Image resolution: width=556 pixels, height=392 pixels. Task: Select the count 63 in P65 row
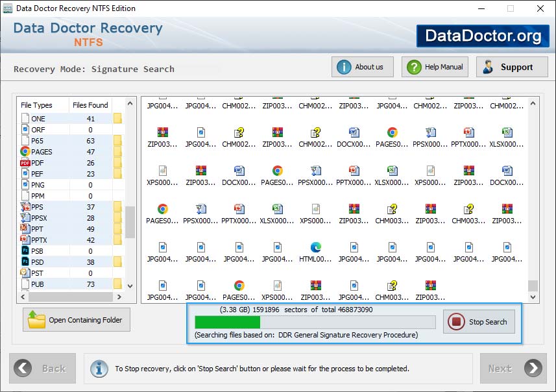(x=91, y=141)
